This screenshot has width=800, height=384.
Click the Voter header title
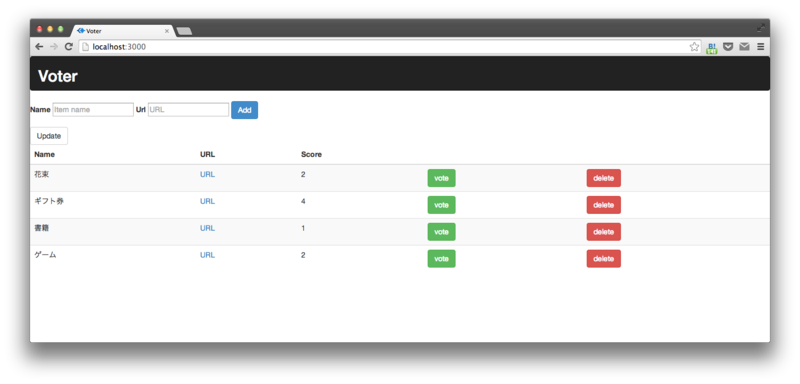58,76
